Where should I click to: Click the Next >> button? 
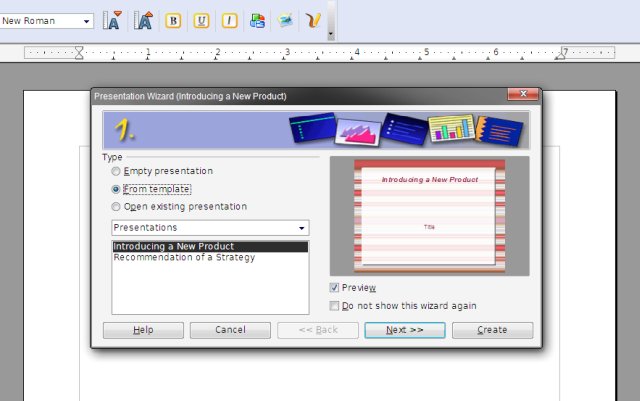point(404,330)
